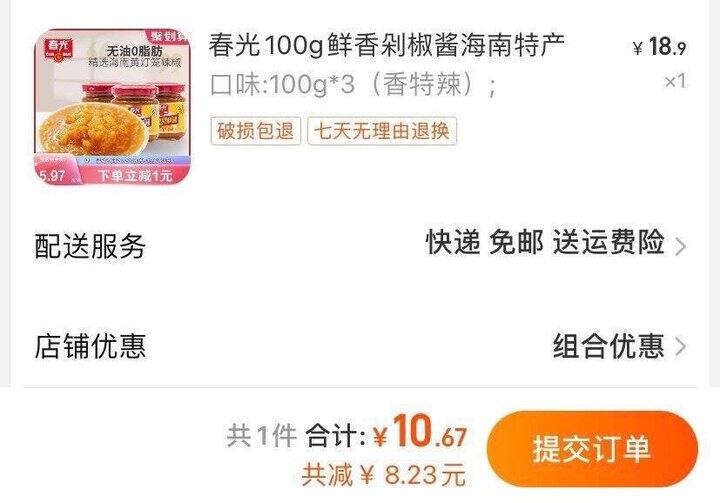Tap the 合计 ¥10.67 total amount

[386, 432]
